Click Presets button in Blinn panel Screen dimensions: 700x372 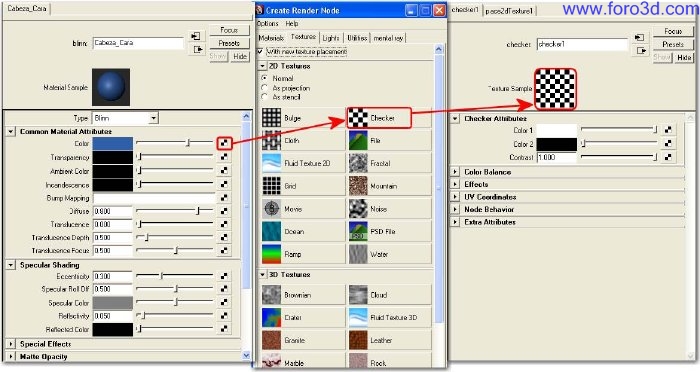pos(229,43)
